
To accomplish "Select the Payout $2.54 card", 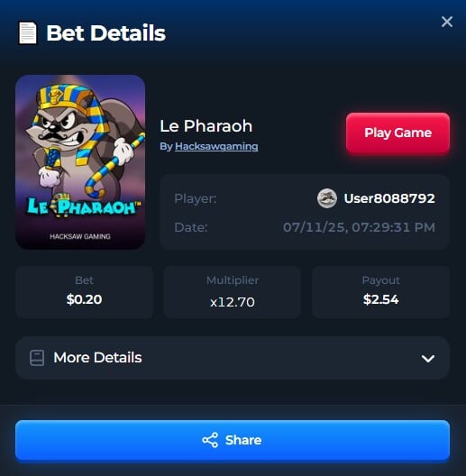I will pos(380,292).
